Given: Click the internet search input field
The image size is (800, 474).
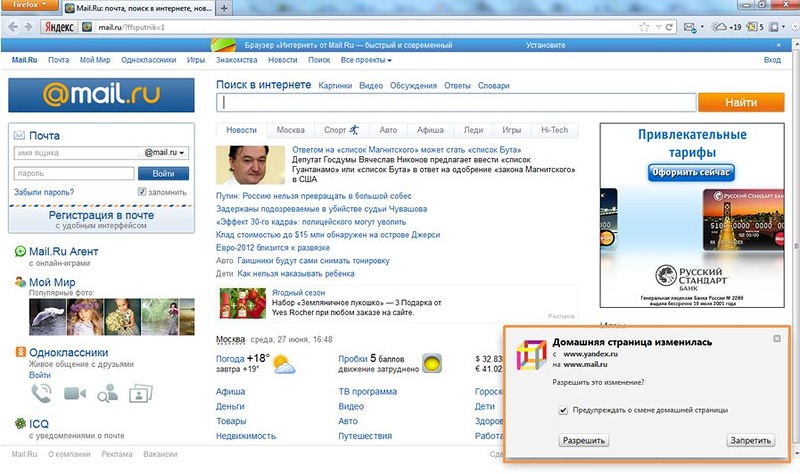Looking at the screenshot, I should coord(456,103).
